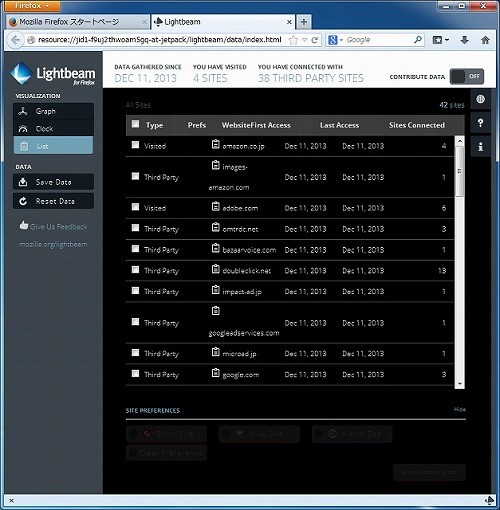This screenshot has height=510, width=500.
Task: Open search engine selector dropdown
Action: pyautogui.click(x=335, y=40)
